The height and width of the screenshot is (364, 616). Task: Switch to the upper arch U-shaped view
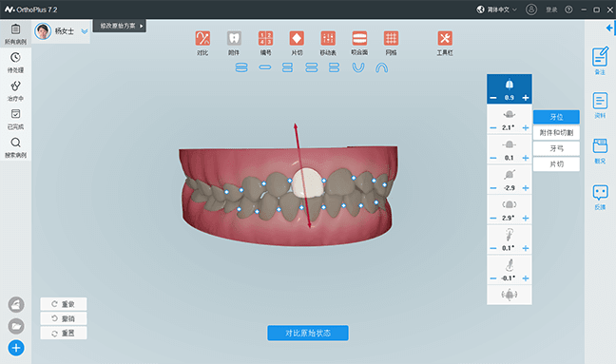357,67
